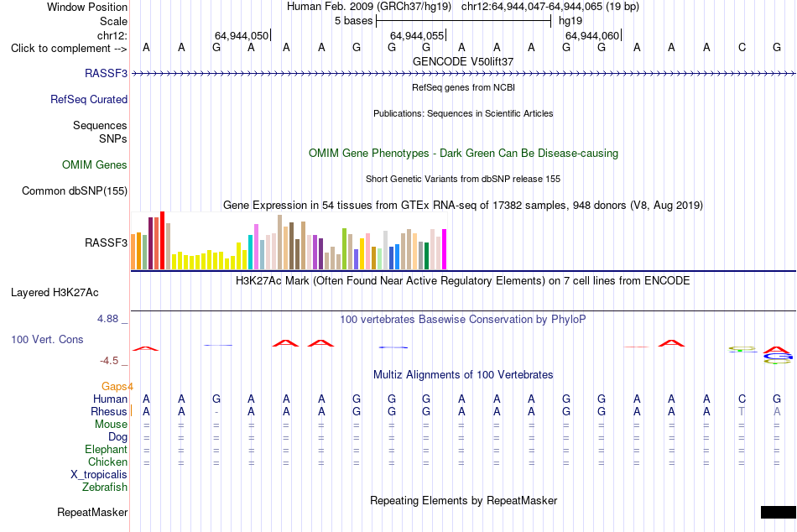The height and width of the screenshot is (532, 797).
Task: Click the C base in the reference sequence
Action: (742, 47)
